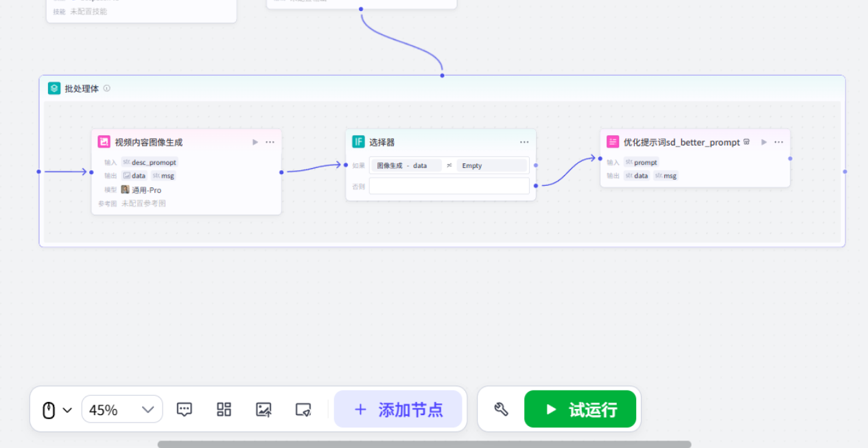
Task: Click the auto-layout icon in the bottom toolbar
Action: [x=223, y=410]
